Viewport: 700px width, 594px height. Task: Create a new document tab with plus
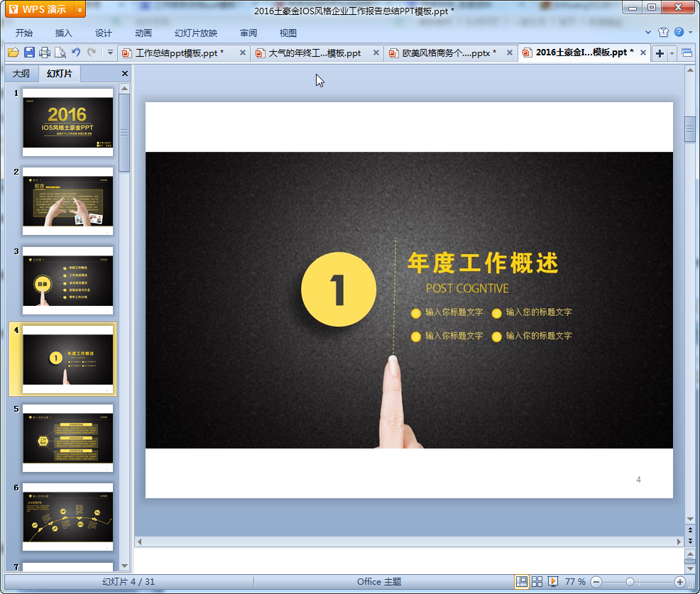point(660,53)
